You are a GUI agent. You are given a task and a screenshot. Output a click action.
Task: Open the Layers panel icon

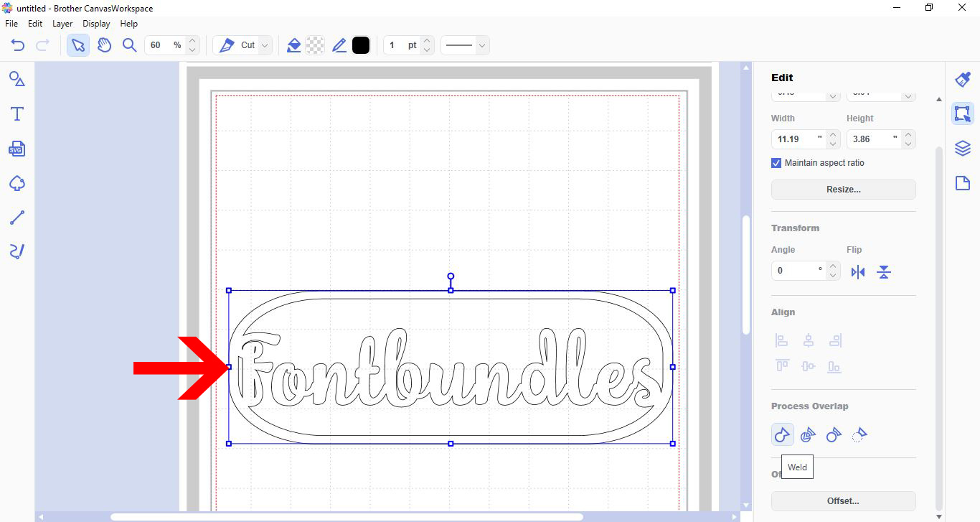963,149
